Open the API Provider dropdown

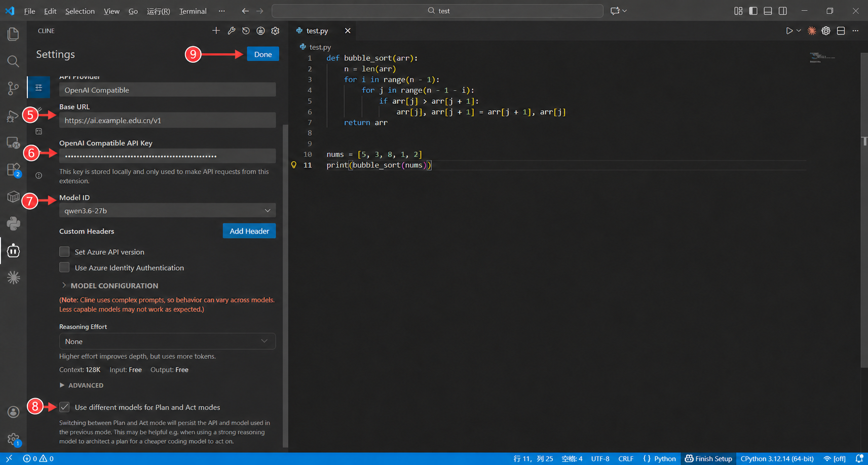(x=167, y=90)
